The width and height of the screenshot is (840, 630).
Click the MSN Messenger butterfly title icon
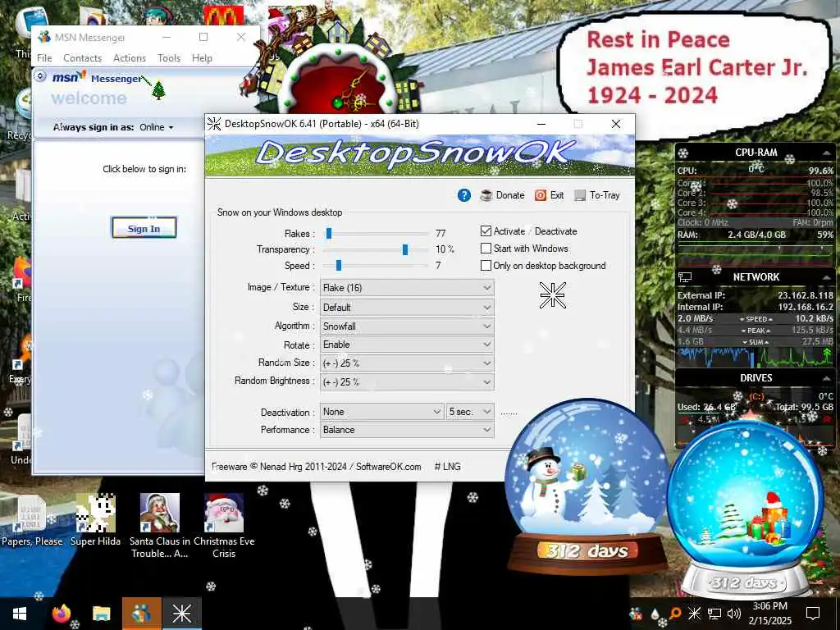point(44,37)
